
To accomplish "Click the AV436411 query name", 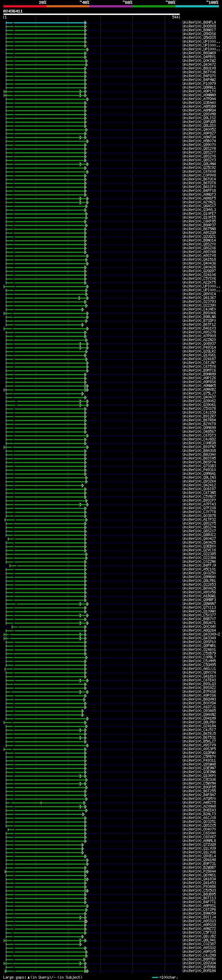I will [13, 11].
